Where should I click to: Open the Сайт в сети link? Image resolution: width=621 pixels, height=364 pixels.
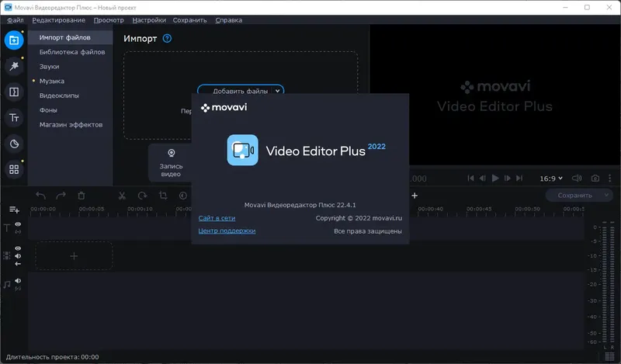(x=217, y=218)
